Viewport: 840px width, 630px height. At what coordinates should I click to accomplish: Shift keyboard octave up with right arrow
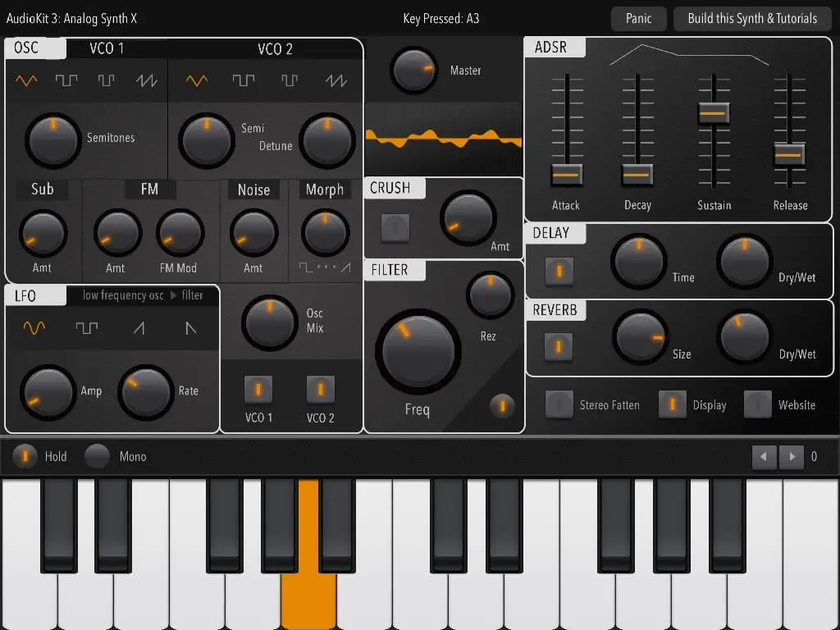point(792,457)
